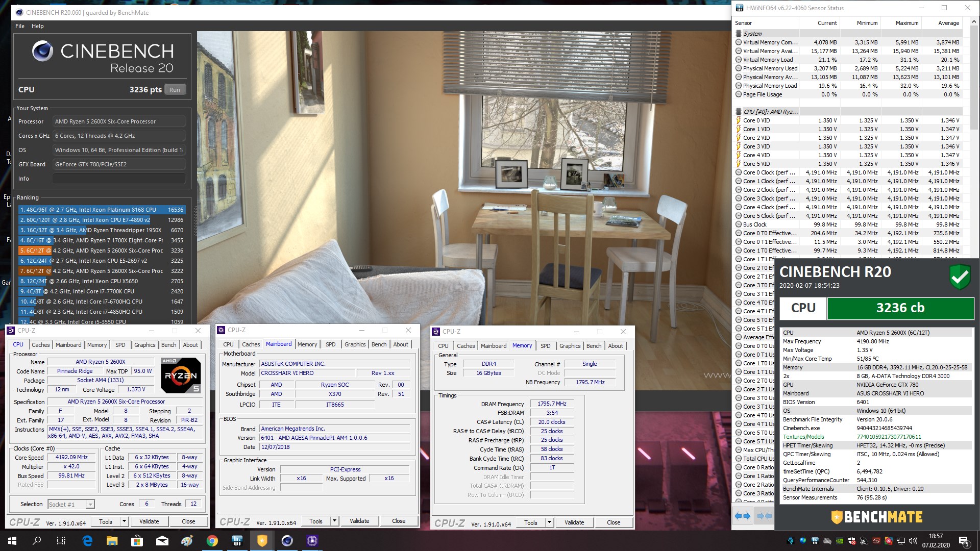Click the Cinebench logo sphere icon
This screenshot has height=551, width=980.
pyautogui.click(x=42, y=51)
